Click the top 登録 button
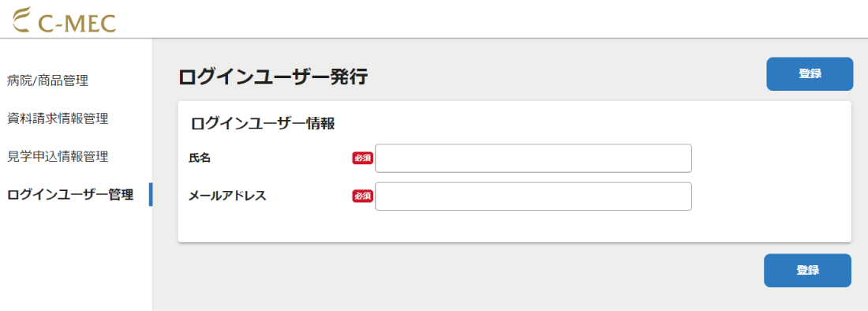 pos(810,73)
